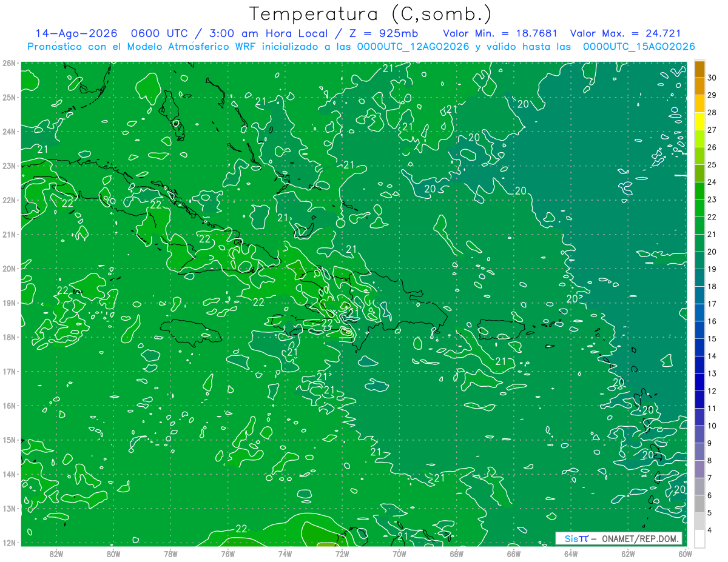Click the legend value "15"
The height and width of the screenshot is (562, 728).
712,339
